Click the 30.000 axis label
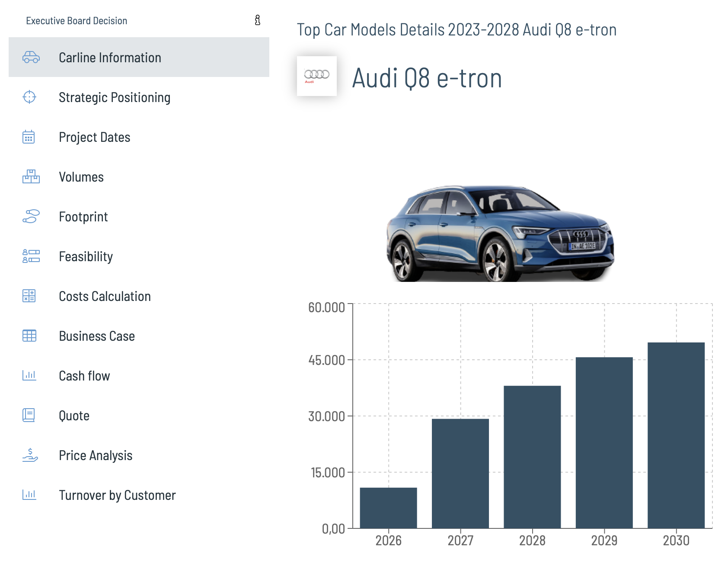The image size is (728, 563). pos(326,416)
